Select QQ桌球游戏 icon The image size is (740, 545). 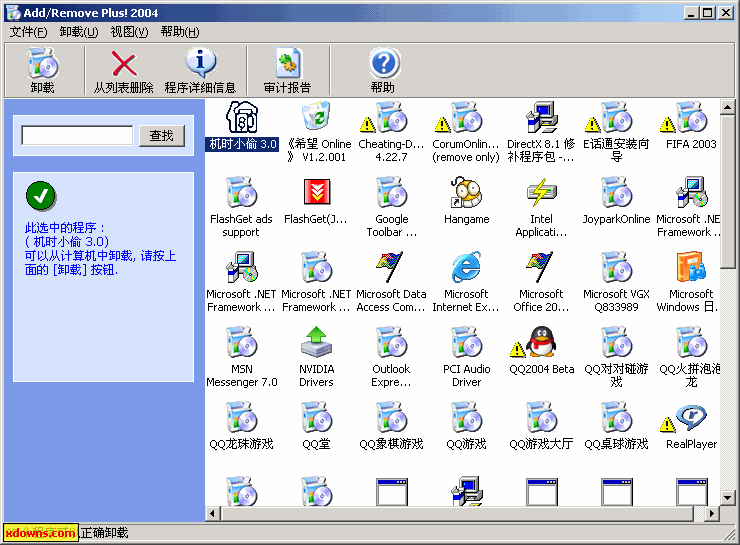617,417
